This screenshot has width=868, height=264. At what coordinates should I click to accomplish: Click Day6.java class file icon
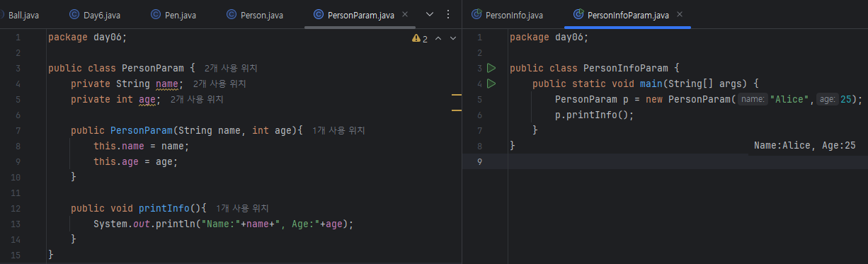[x=74, y=14]
